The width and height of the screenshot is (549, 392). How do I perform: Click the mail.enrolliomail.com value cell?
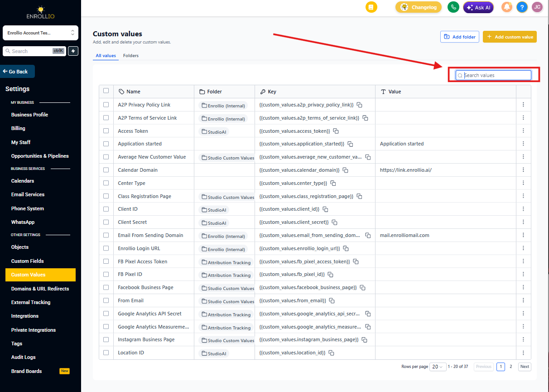pos(405,235)
